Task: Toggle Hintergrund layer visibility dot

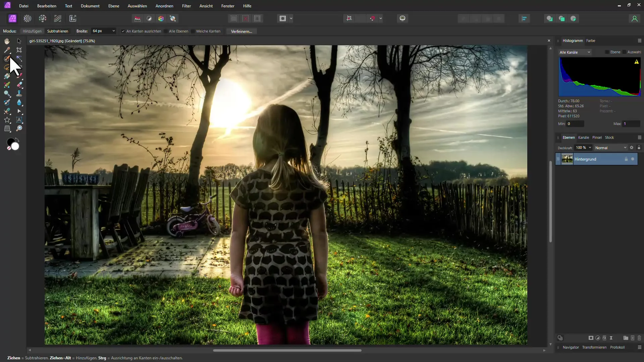Action: (x=633, y=159)
